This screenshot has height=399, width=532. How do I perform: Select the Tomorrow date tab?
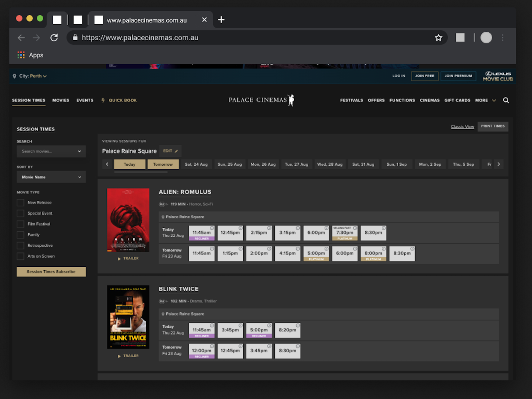163,164
